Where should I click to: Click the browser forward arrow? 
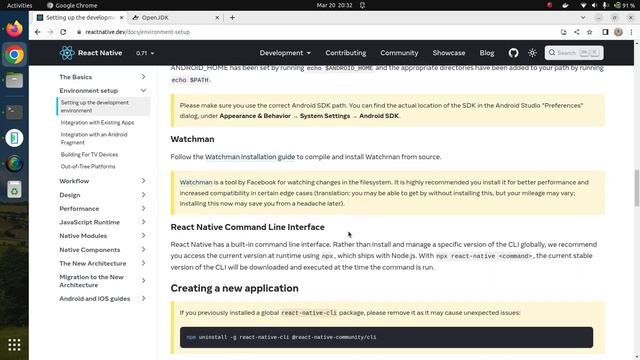(x=50, y=32)
